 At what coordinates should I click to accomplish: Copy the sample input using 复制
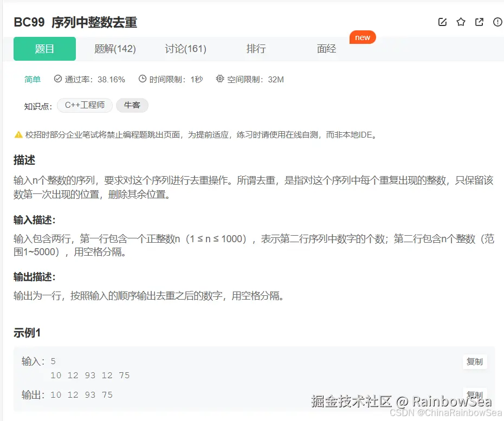474,362
